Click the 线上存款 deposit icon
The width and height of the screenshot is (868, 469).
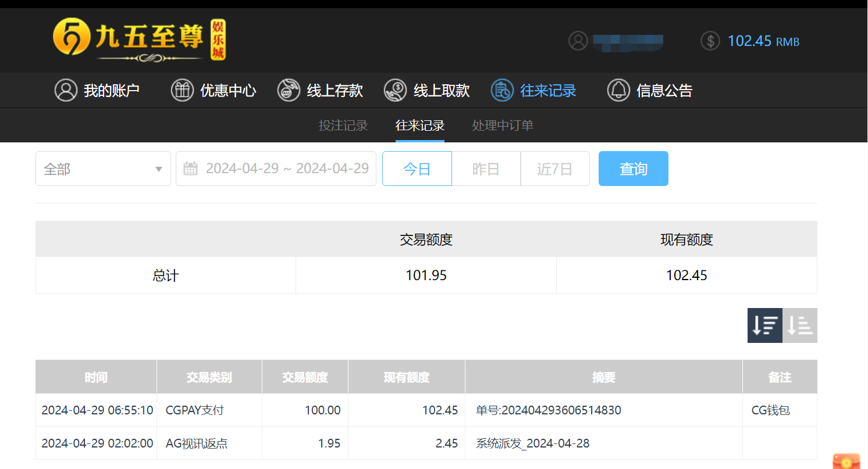(x=289, y=90)
